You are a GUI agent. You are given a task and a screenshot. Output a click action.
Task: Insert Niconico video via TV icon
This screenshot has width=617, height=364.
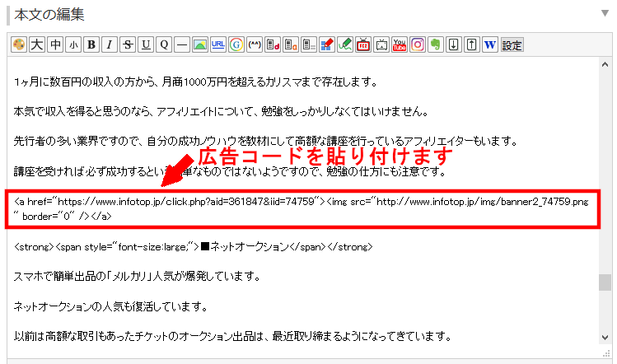[381, 44]
